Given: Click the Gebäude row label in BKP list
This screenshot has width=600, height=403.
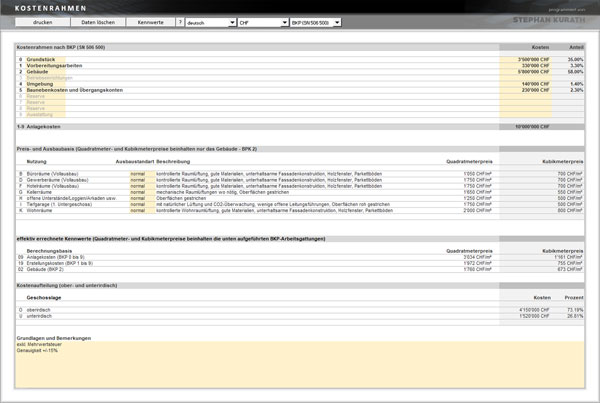Looking at the screenshot, I should (37, 72).
